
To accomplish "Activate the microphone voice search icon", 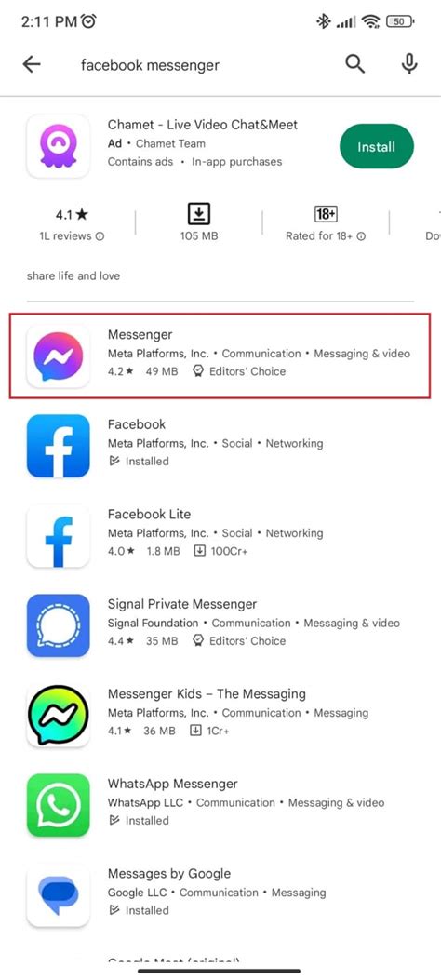I will coord(409,63).
